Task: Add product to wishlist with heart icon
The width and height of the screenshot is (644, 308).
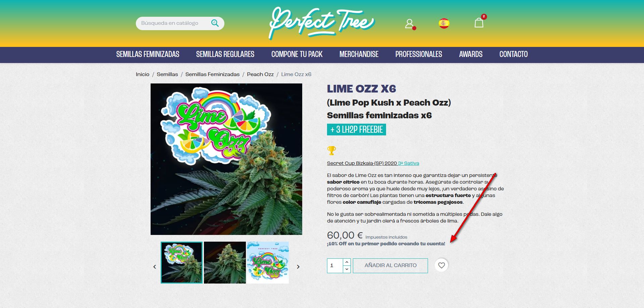Action: [x=441, y=265]
